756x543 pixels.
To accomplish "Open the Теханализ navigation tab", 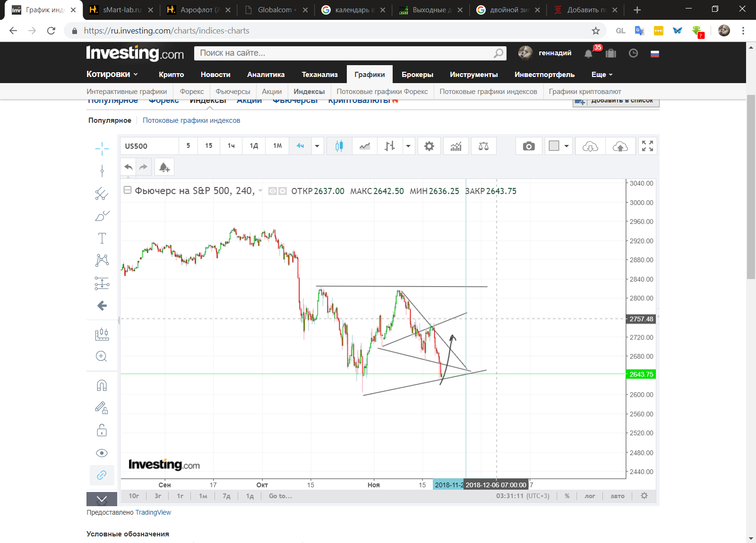I will pyautogui.click(x=319, y=75).
